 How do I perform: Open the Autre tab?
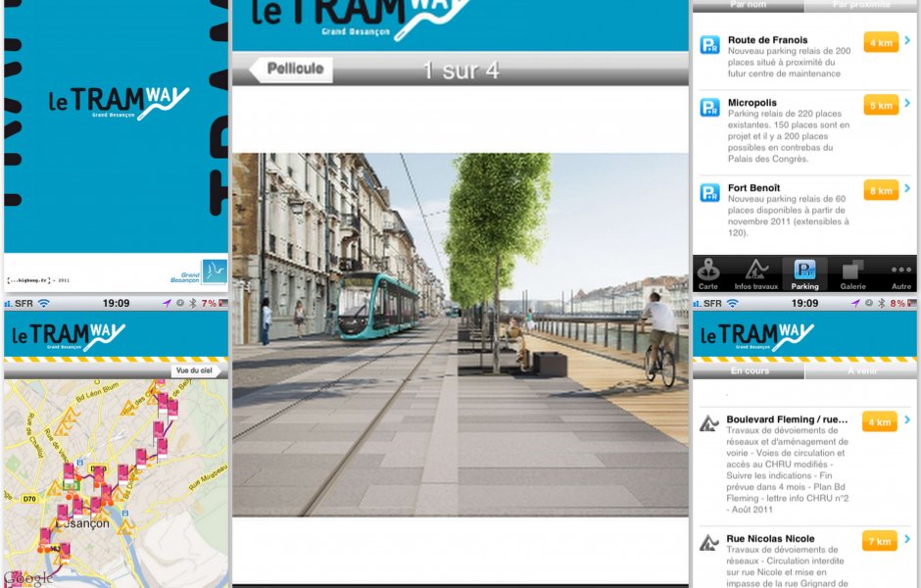[x=901, y=274]
